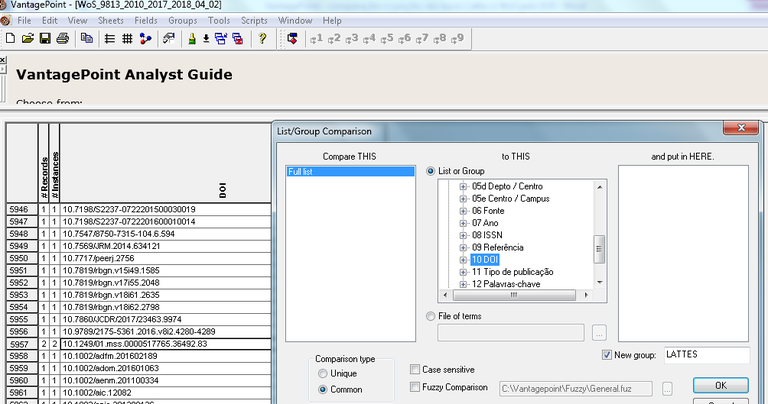
Task: Click the down-arrow import toolbar icon
Action: pyautogui.click(x=206, y=38)
